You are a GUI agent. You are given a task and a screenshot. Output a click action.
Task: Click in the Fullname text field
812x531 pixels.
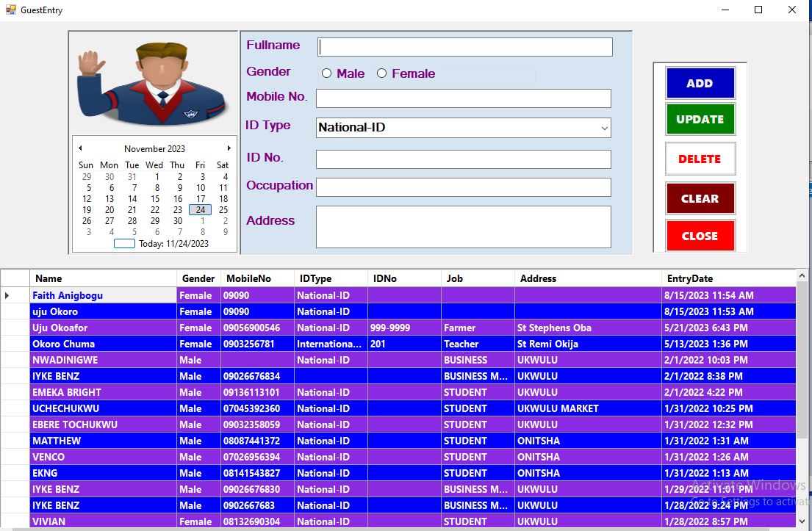tap(465, 47)
